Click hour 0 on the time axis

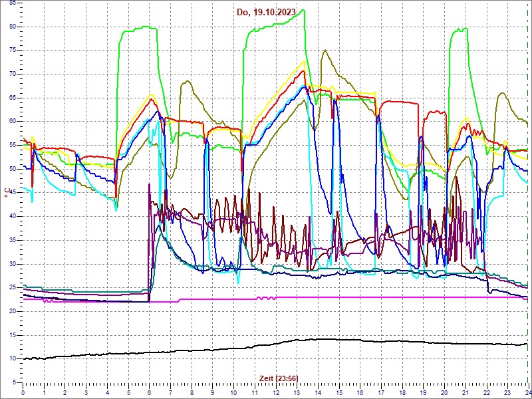23,392
